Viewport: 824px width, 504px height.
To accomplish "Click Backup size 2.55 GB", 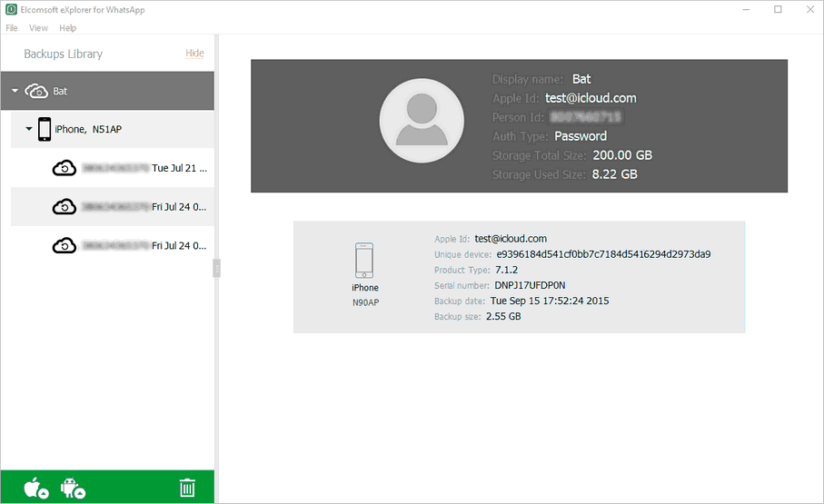I will pos(503,316).
